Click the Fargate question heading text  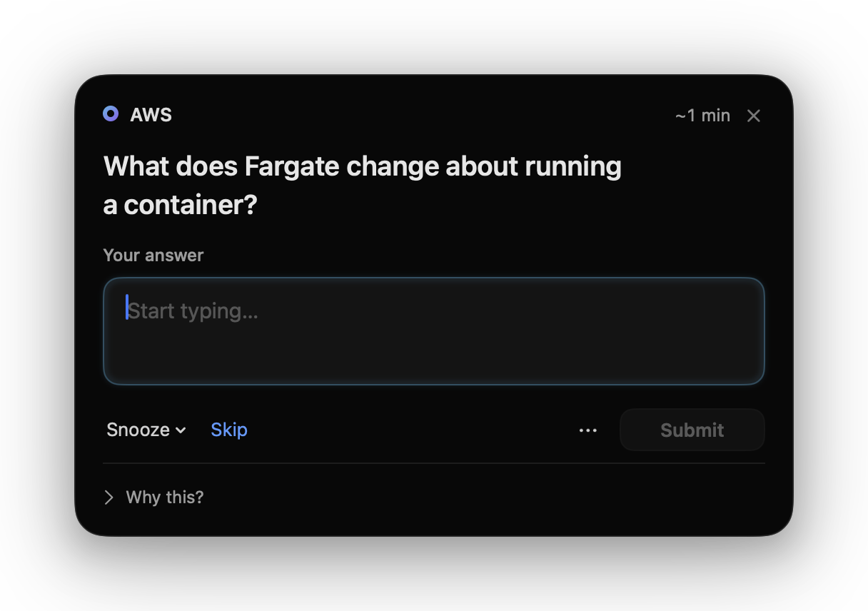coord(363,186)
